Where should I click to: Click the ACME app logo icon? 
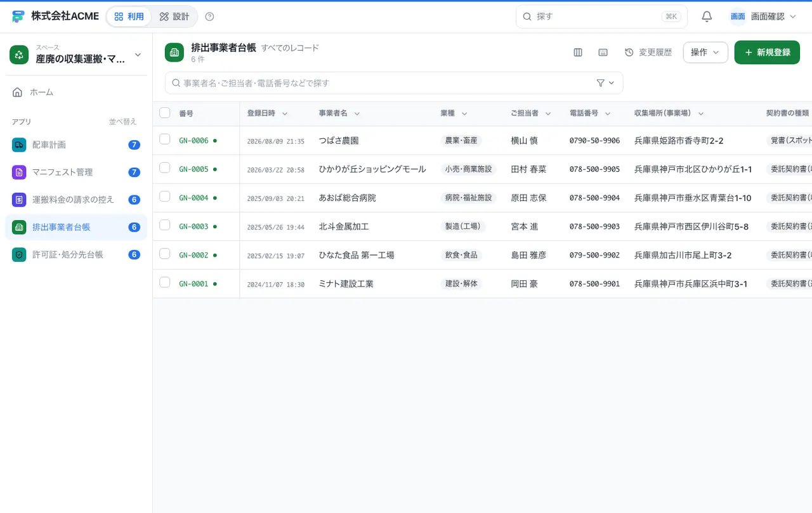click(x=18, y=16)
